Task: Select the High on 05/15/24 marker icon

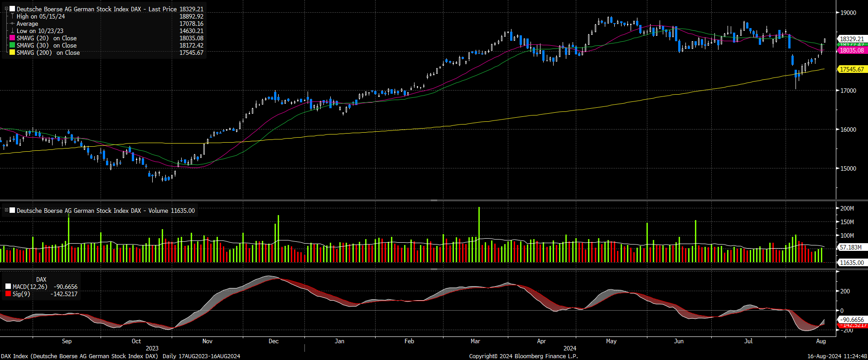Action: (x=12, y=16)
